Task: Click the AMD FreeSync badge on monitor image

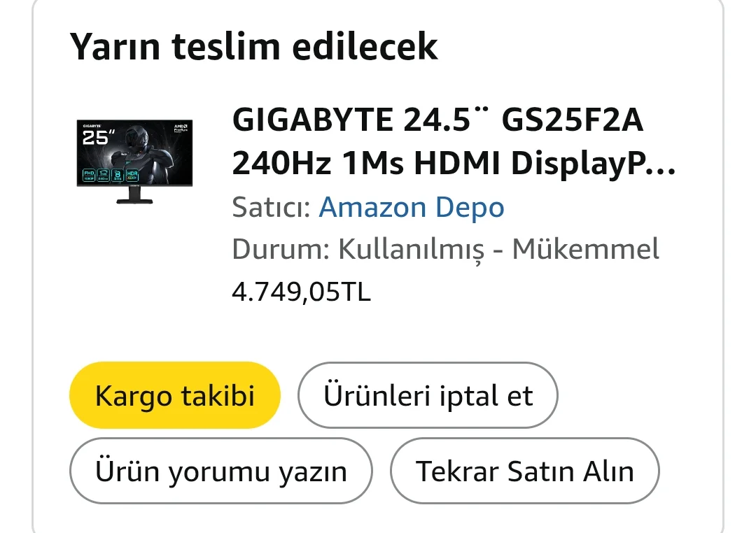Action: pyautogui.click(x=181, y=128)
